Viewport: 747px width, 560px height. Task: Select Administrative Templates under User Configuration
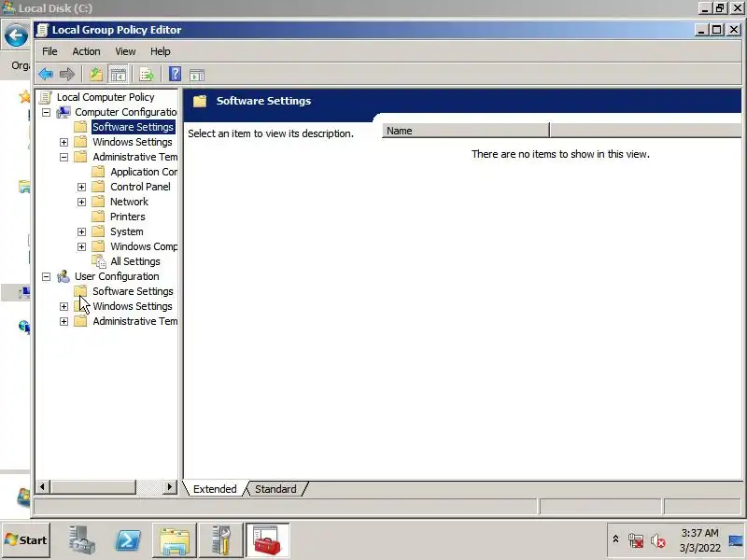135,321
